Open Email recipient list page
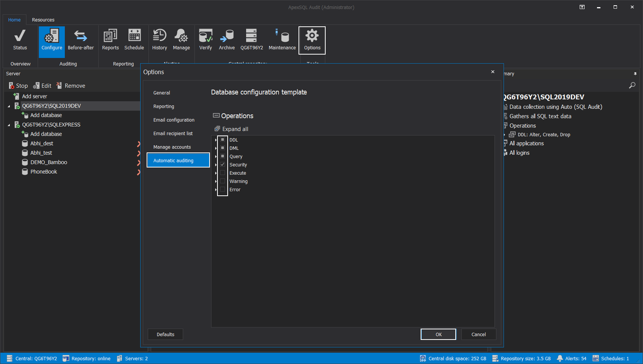The image size is (643, 364). coord(173,133)
